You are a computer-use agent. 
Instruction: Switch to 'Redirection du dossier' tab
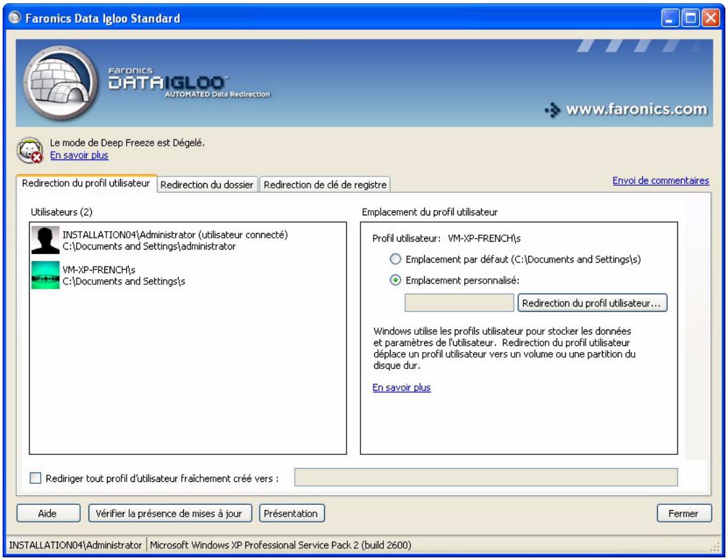[207, 185]
